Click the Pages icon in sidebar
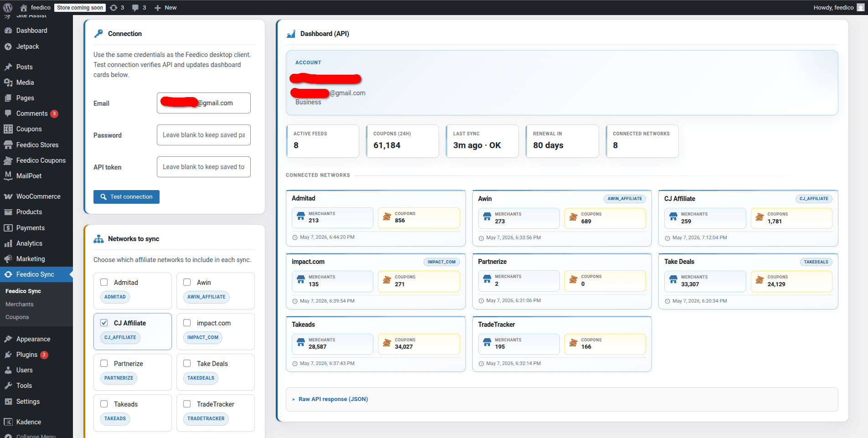The width and height of the screenshot is (868, 438). click(x=8, y=98)
